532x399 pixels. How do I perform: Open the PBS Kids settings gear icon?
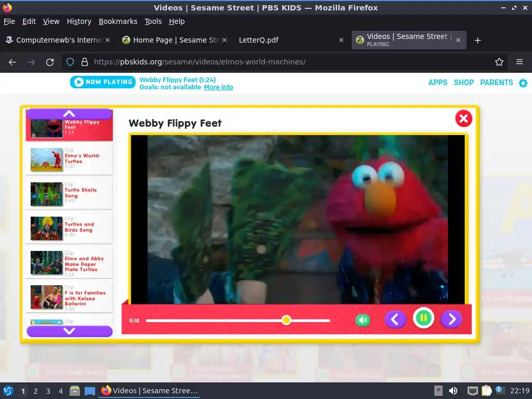tap(523, 83)
